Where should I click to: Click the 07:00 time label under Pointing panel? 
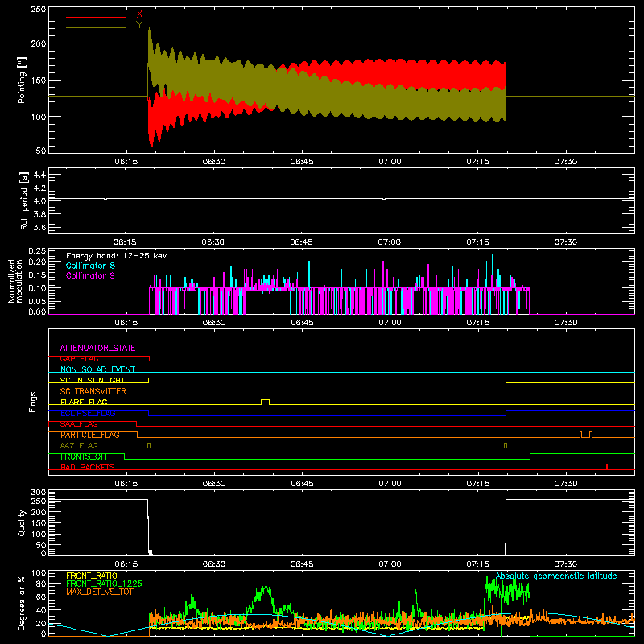pyautogui.click(x=390, y=162)
